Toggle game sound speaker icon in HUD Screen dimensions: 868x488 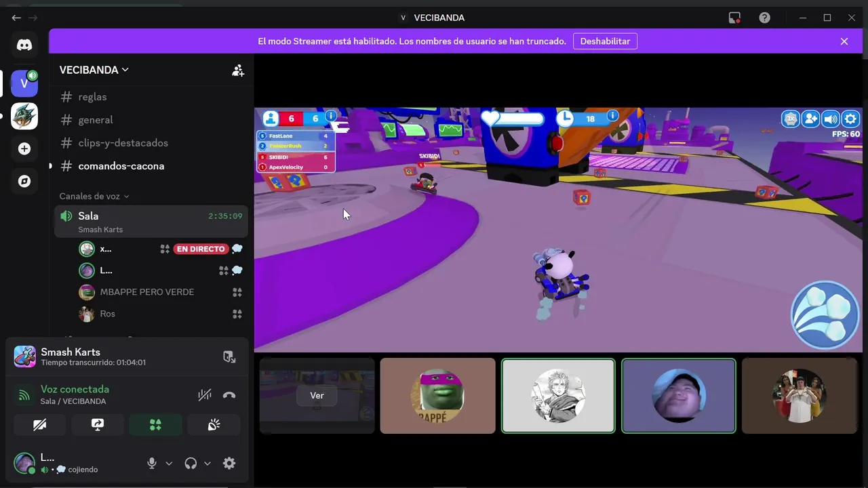click(x=831, y=119)
